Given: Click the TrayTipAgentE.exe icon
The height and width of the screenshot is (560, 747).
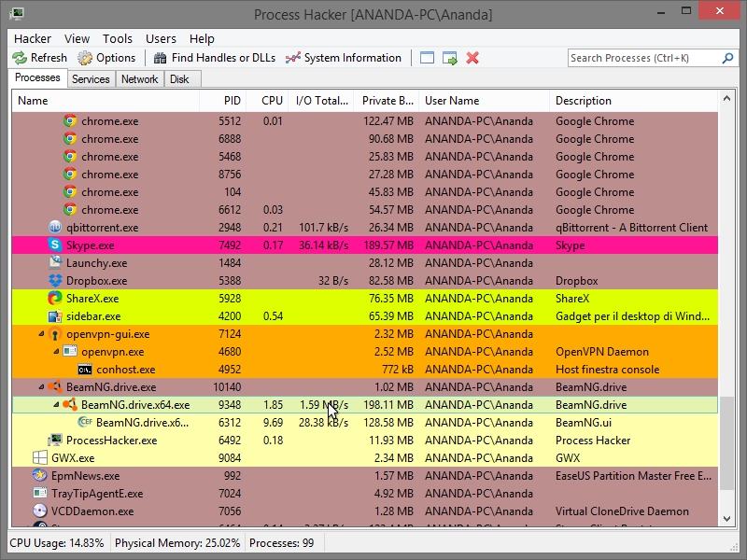Looking at the screenshot, I should click(39, 493).
